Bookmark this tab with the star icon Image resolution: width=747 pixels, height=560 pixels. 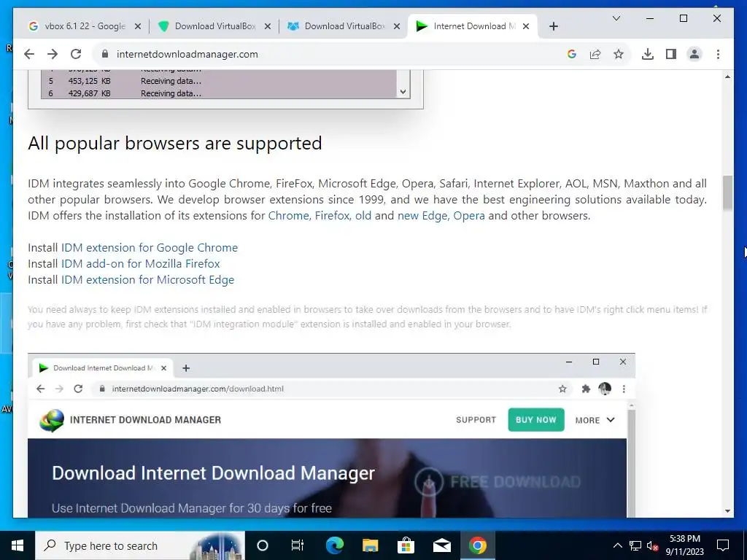point(619,54)
